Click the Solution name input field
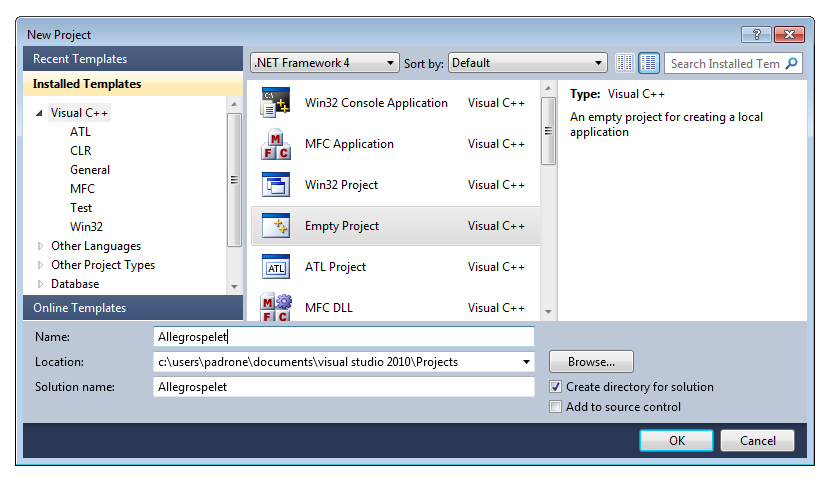832x482 pixels. point(344,387)
